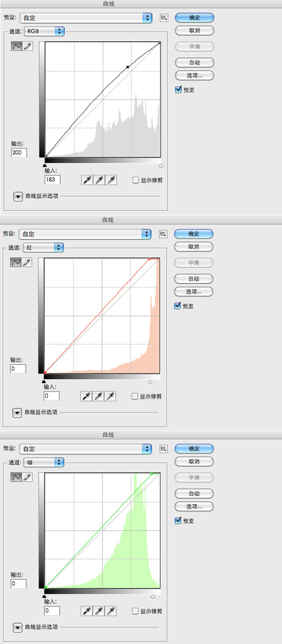
Task: Open the 红 channel dropdown
Action: coord(43,247)
